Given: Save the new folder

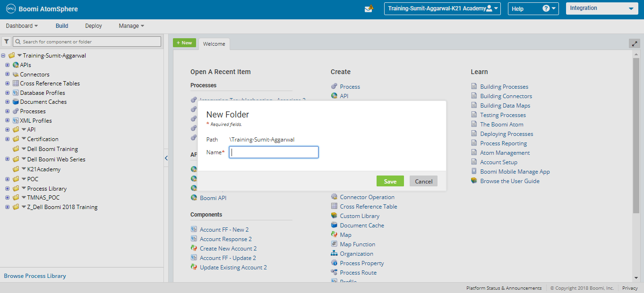Looking at the screenshot, I should pyautogui.click(x=390, y=181).
